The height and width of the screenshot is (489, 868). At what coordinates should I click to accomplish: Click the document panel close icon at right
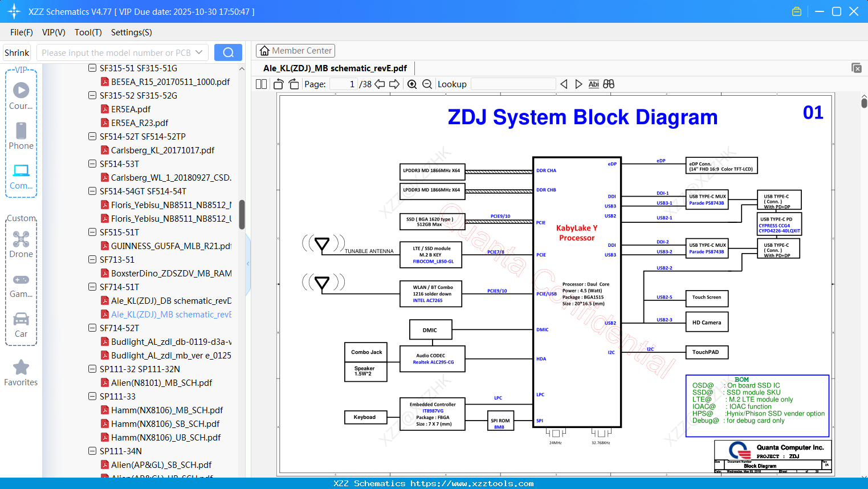[857, 68]
